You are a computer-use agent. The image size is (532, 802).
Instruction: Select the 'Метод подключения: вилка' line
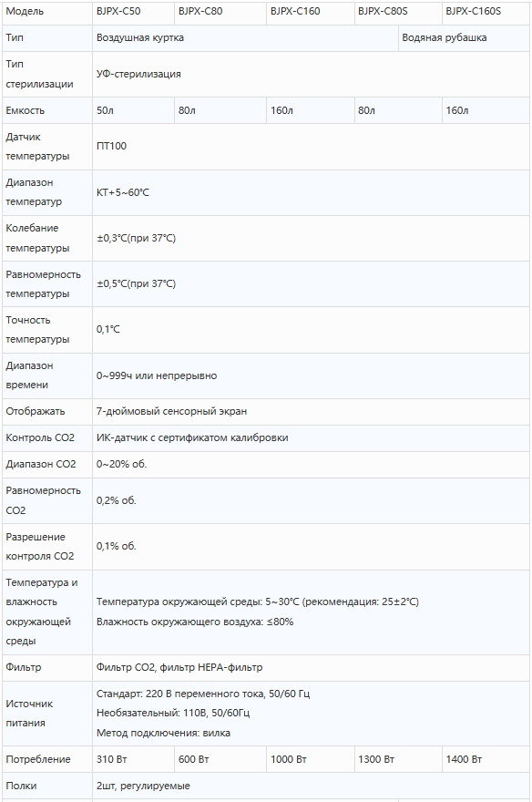tap(164, 733)
